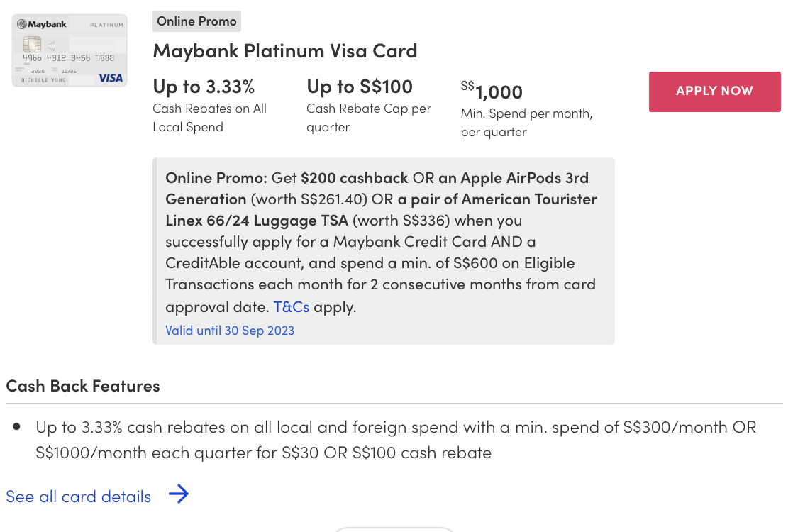Select the Maybank Platinum Visa Card title
Viewport: 793px width, 532px height.
285,51
